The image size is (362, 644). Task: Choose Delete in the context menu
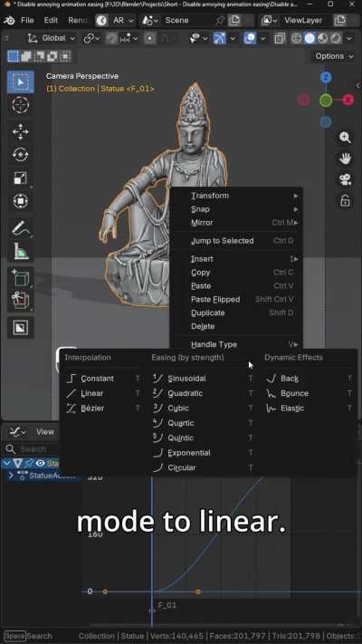coord(236,326)
